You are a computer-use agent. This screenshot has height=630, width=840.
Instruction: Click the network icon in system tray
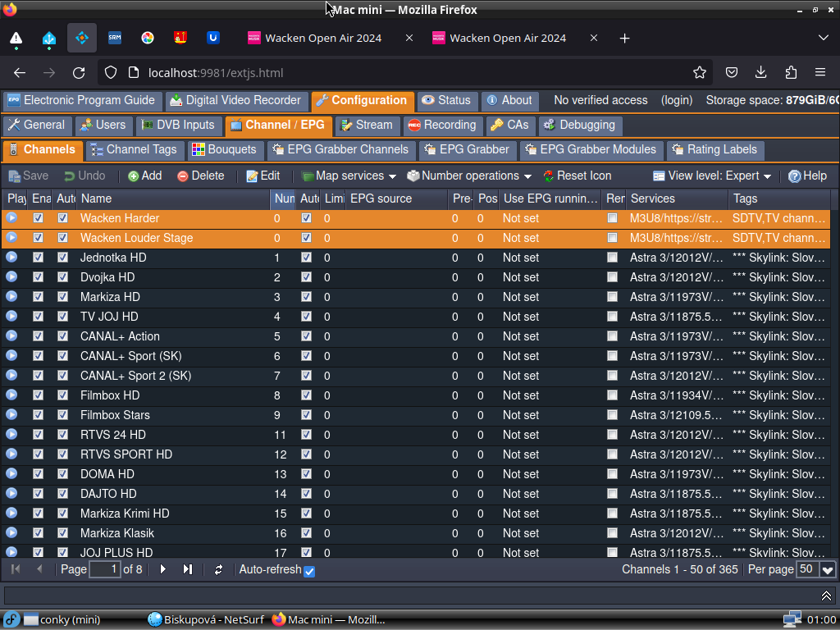click(792, 620)
